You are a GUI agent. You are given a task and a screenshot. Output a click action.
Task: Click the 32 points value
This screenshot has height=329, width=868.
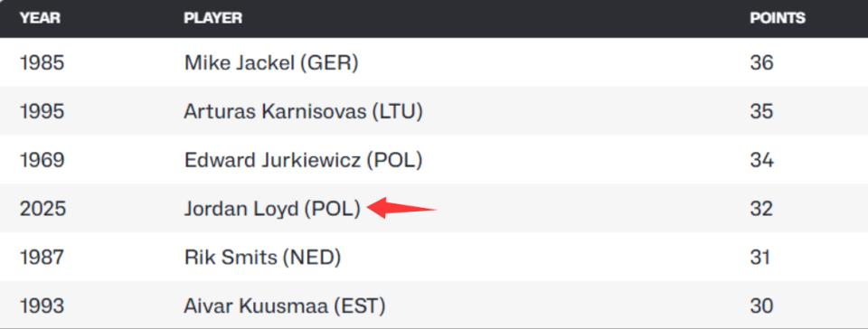coord(761,209)
